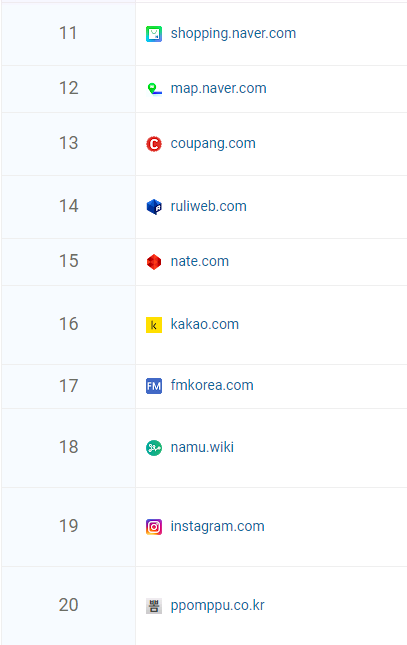Click the Naver Shopping favicon icon
This screenshot has height=645, width=407.
pos(154,34)
